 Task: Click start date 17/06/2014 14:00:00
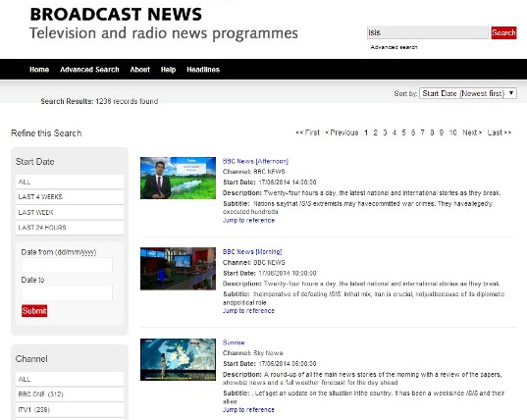click(x=288, y=183)
